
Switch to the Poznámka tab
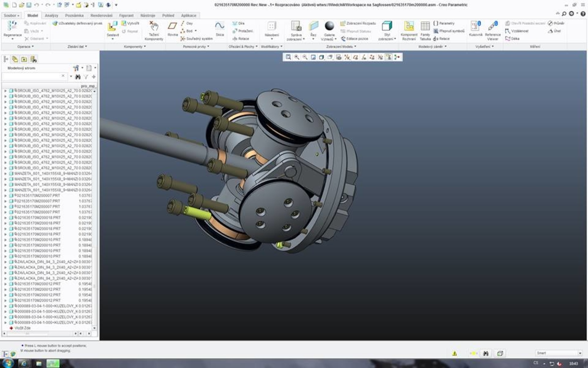(74, 15)
